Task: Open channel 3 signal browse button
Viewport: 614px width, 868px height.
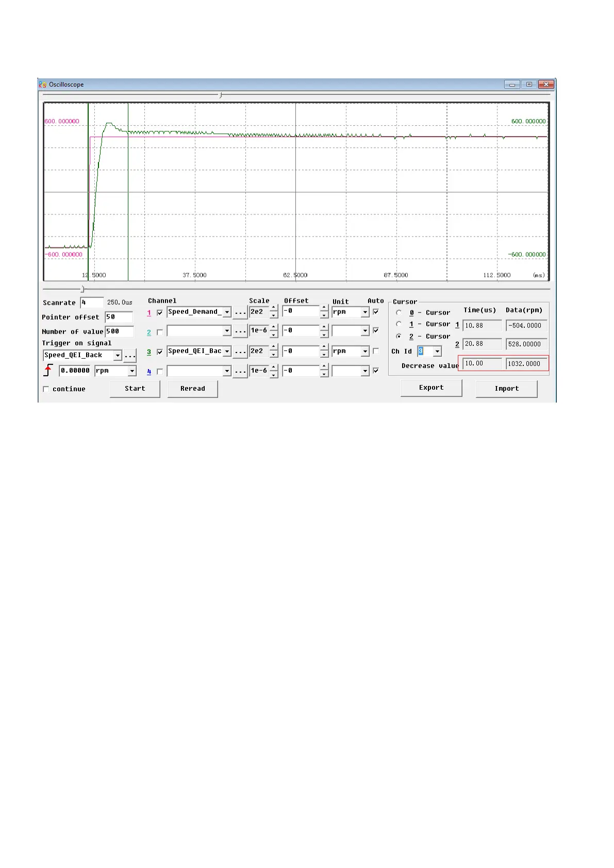Action: (240, 352)
